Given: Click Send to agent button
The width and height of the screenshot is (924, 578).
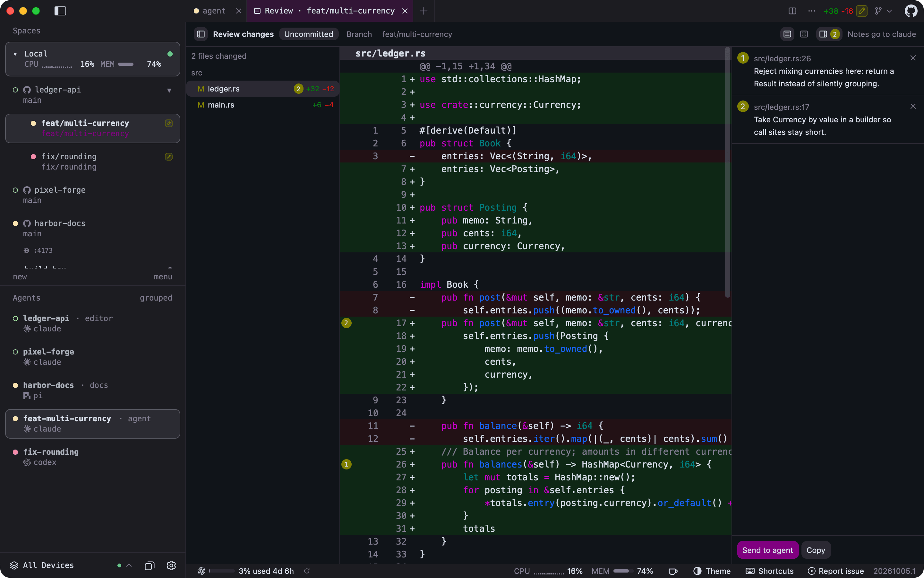Looking at the screenshot, I should [767, 550].
